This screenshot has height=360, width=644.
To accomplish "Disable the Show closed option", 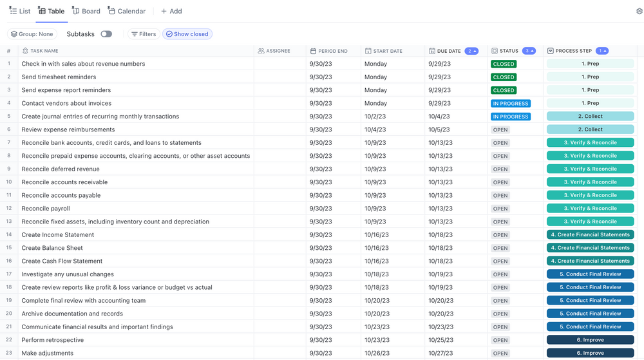I will 187,34.
